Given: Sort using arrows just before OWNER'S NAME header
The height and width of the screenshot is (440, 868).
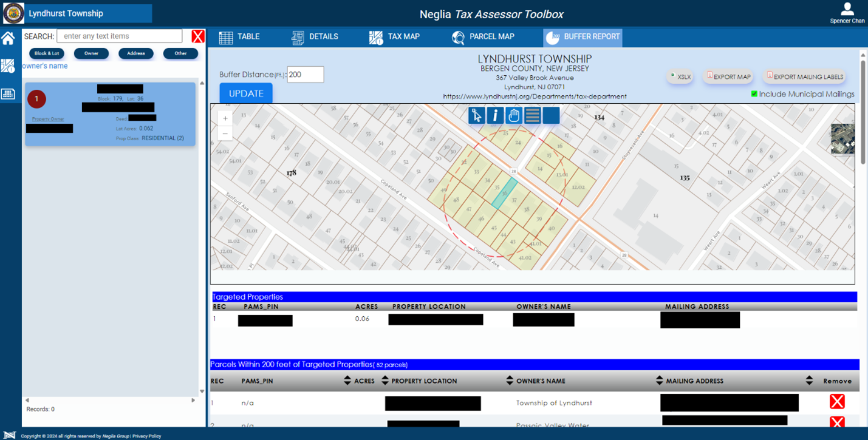Looking at the screenshot, I should 510,381.
